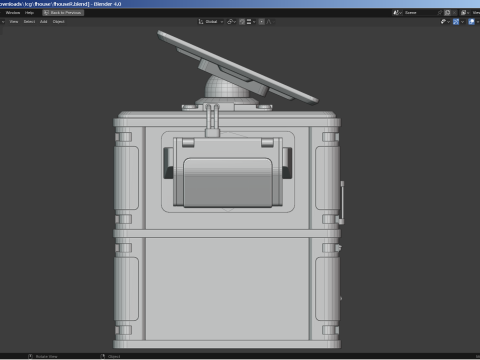480x360 pixels.
Task: Open the view layer browse icon
Action: point(465,13)
